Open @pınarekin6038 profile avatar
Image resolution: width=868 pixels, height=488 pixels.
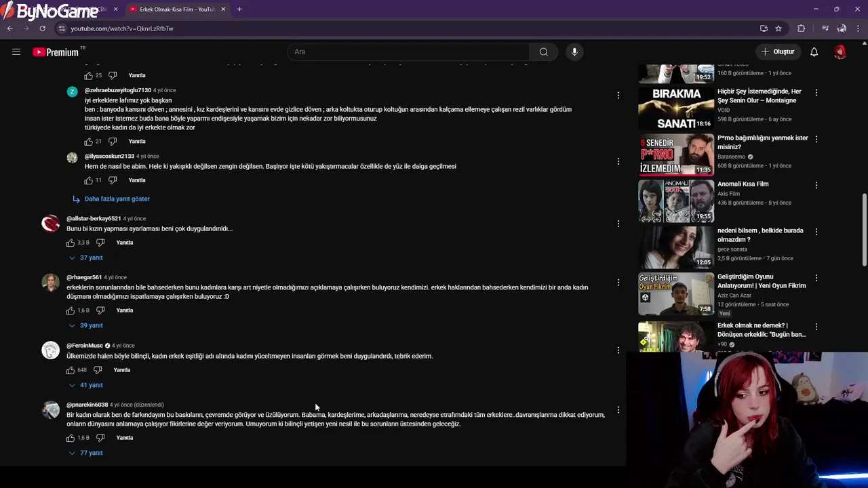click(x=50, y=410)
